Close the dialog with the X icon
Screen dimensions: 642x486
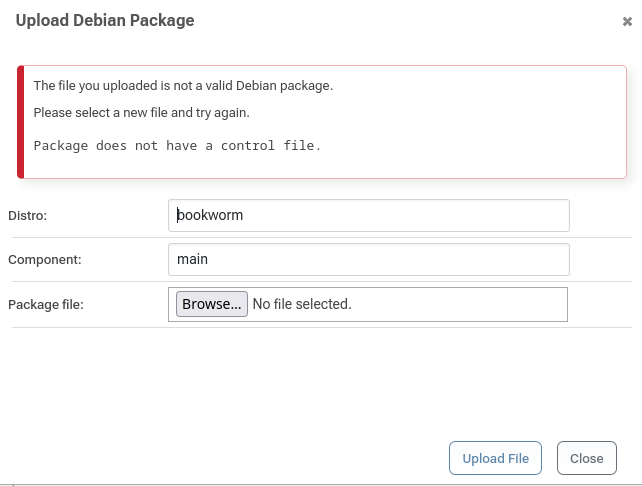coord(627,21)
